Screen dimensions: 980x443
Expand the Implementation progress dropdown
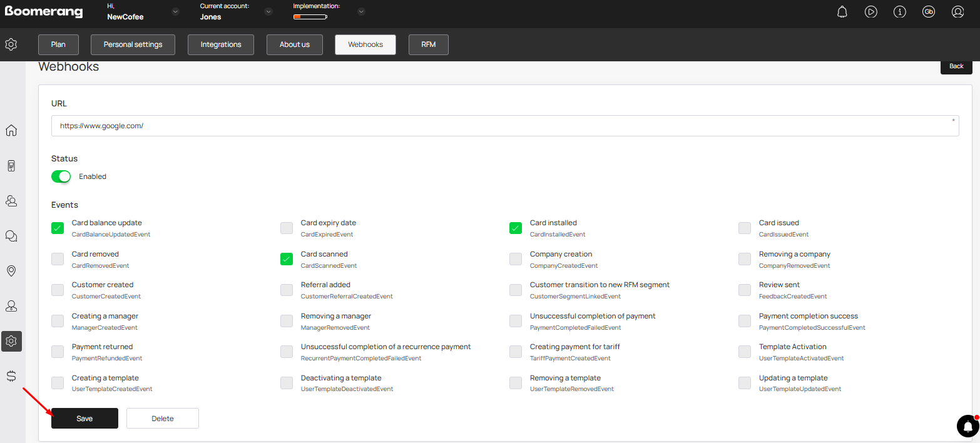coord(361,12)
